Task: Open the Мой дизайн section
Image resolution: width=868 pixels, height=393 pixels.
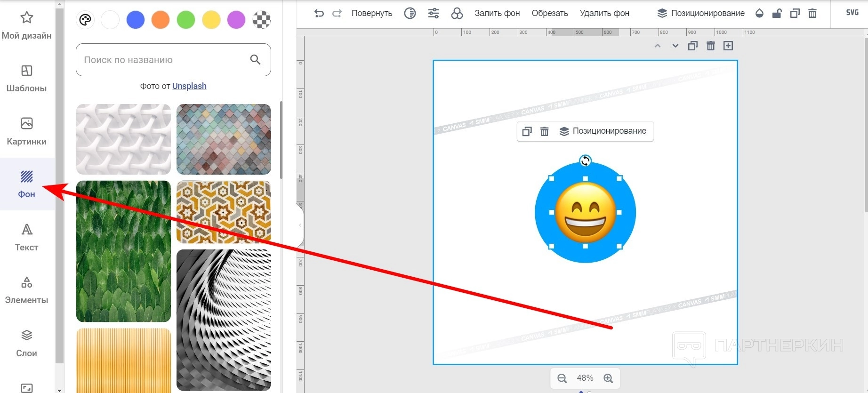Action: [x=27, y=26]
